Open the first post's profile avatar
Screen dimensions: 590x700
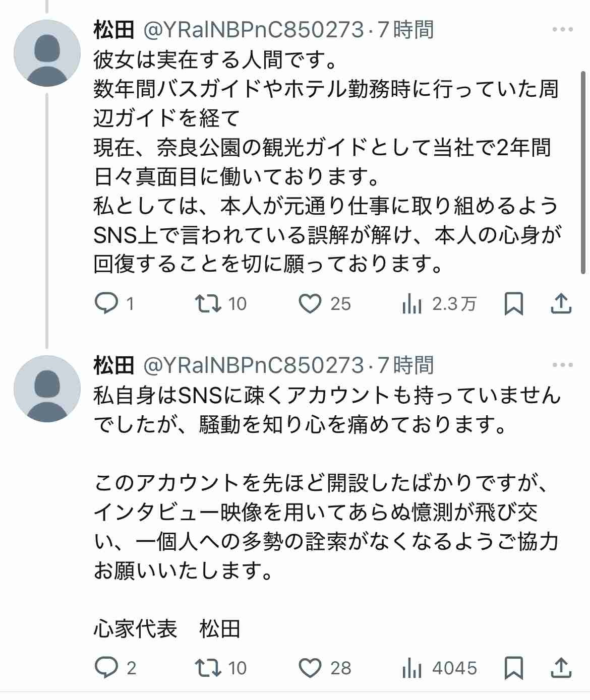(x=47, y=53)
